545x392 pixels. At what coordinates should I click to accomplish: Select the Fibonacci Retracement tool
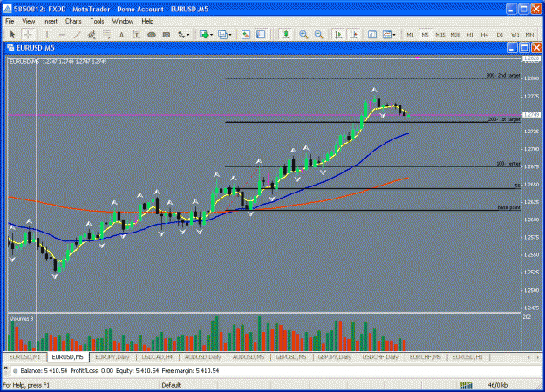[x=106, y=35]
